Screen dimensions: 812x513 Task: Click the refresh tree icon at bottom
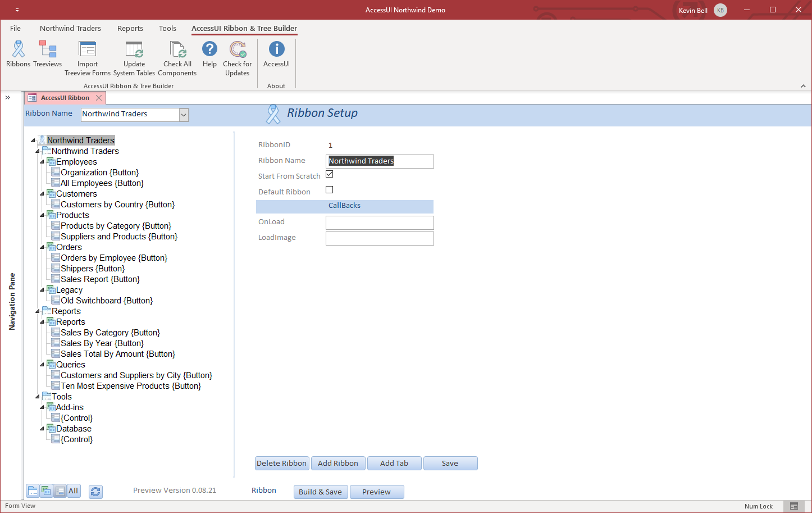point(95,492)
